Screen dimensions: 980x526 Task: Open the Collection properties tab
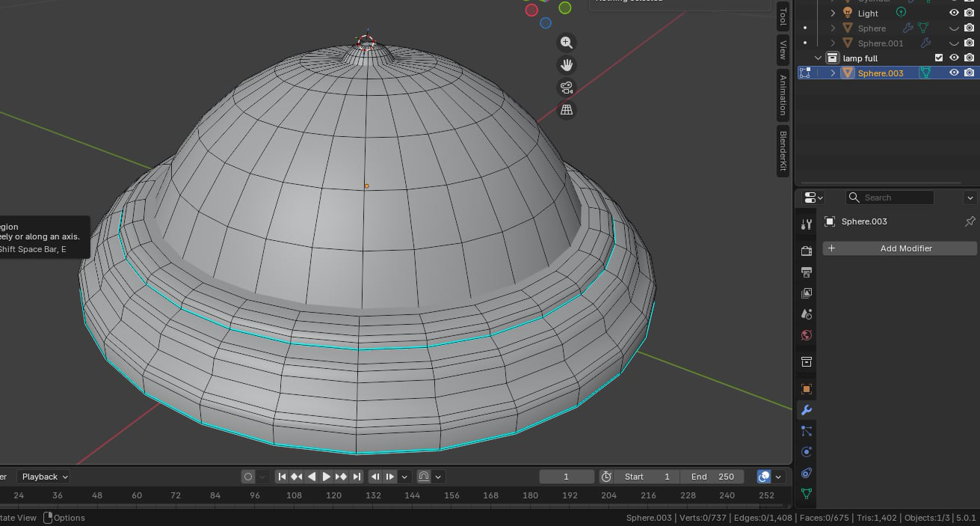click(x=806, y=361)
